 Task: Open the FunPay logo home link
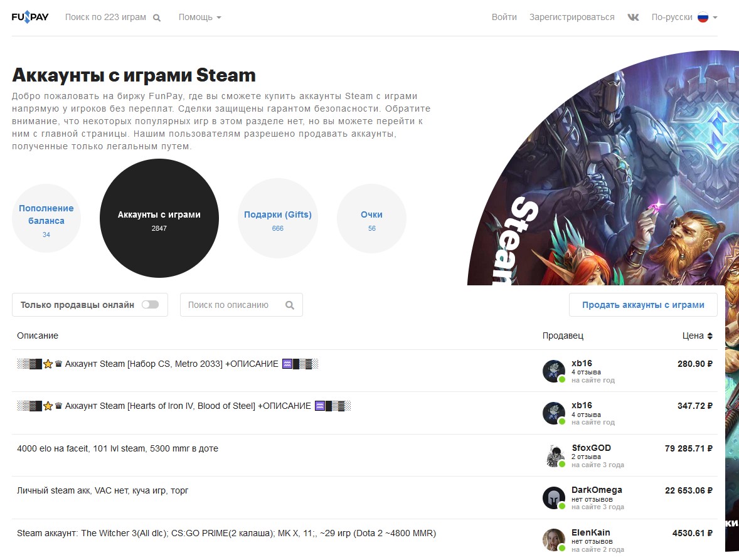click(x=30, y=17)
